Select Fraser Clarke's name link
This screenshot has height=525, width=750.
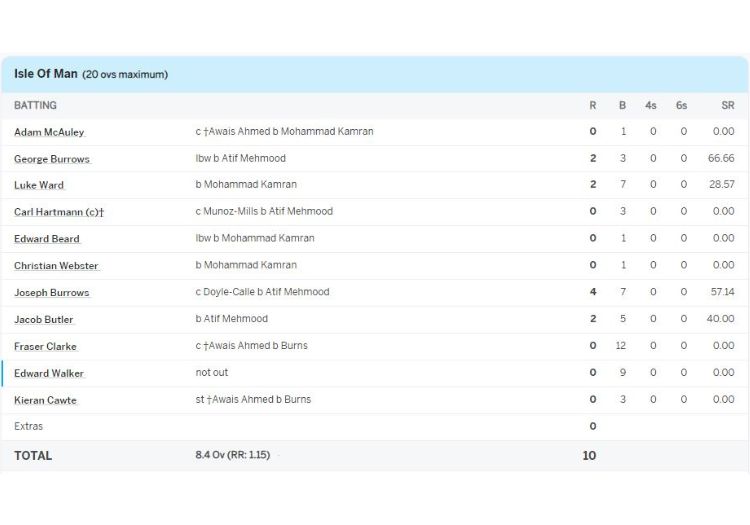click(x=45, y=347)
